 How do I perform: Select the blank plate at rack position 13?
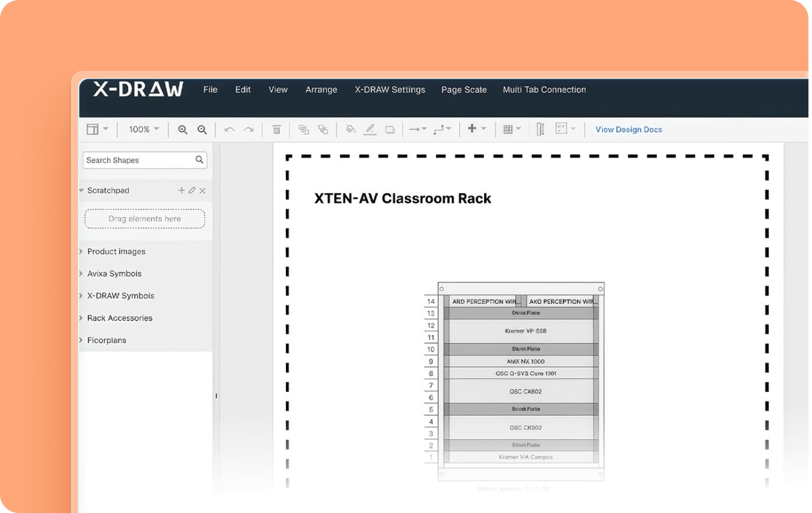click(521, 313)
